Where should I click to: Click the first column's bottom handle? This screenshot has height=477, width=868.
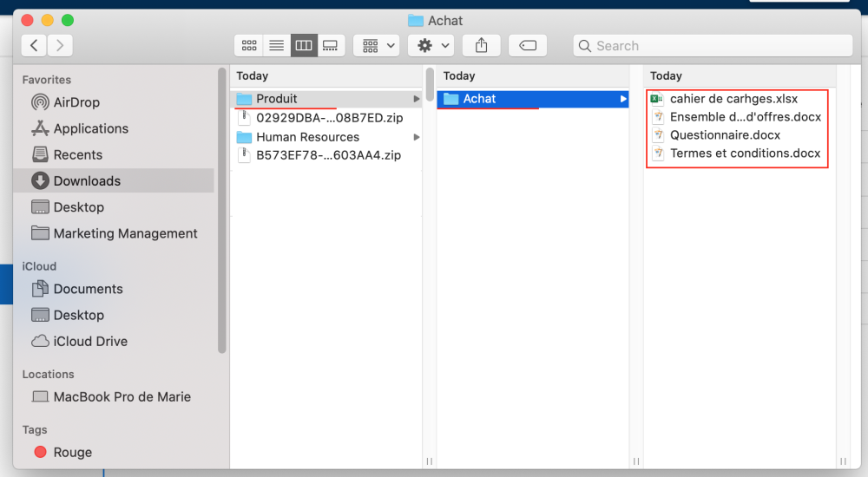pyautogui.click(x=430, y=461)
